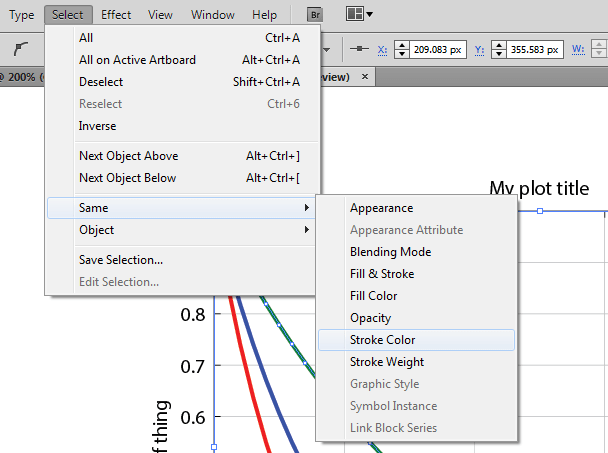This screenshot has height=453, width=608.
Task: Click the reference point icon beside X field
Action: pyautogui.click(x=359, y=48)
